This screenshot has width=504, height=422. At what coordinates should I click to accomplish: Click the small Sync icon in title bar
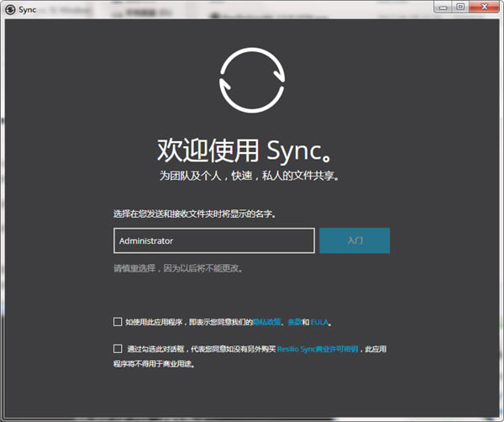click(10, 9)
